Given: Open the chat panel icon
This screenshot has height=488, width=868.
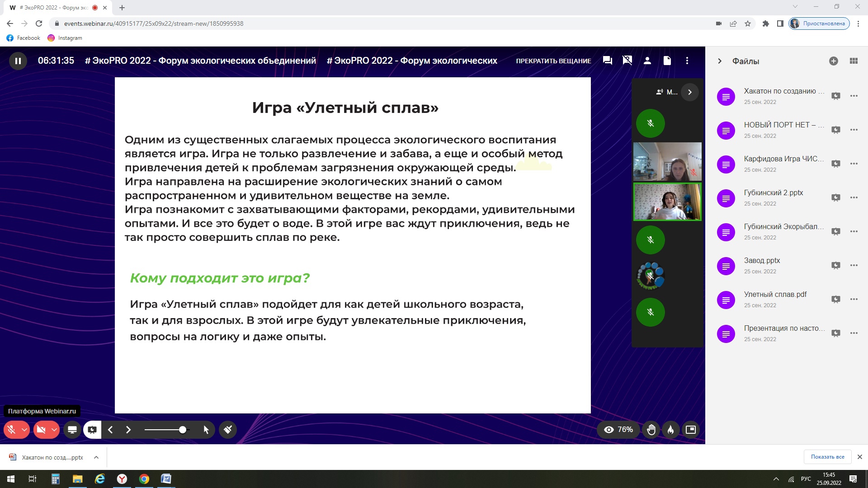Looking at the screenshot, I should [x=607, y=61].
